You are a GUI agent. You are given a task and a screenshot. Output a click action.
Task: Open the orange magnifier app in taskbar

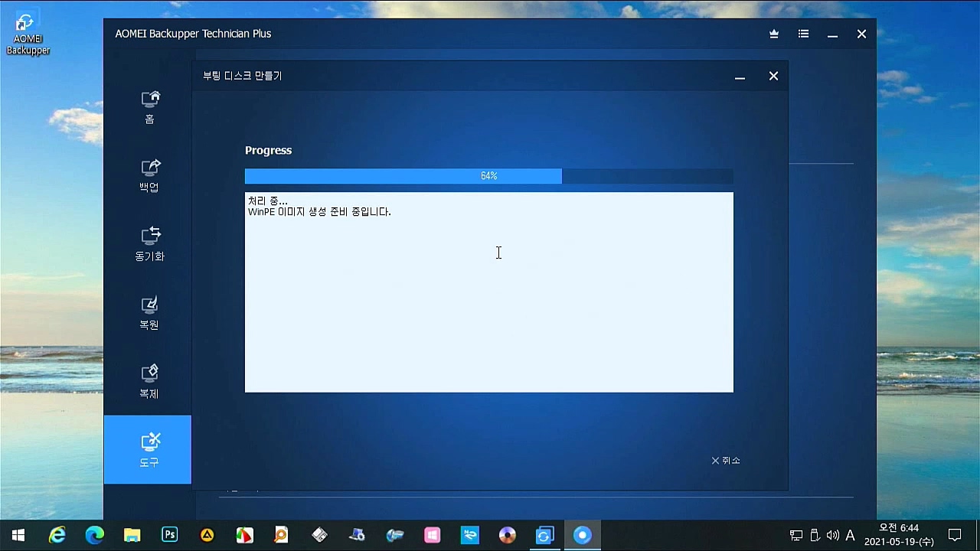[x=282, y=535]
